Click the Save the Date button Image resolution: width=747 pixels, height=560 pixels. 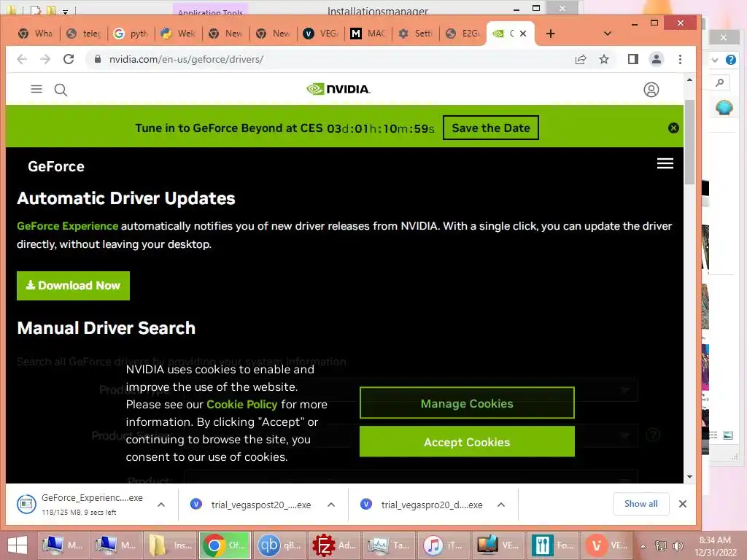coord(491,128)
